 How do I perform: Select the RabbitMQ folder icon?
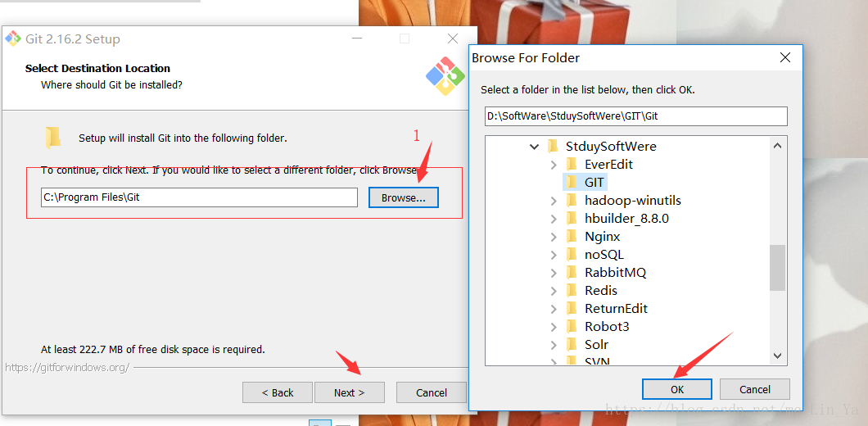pos(572,273)
